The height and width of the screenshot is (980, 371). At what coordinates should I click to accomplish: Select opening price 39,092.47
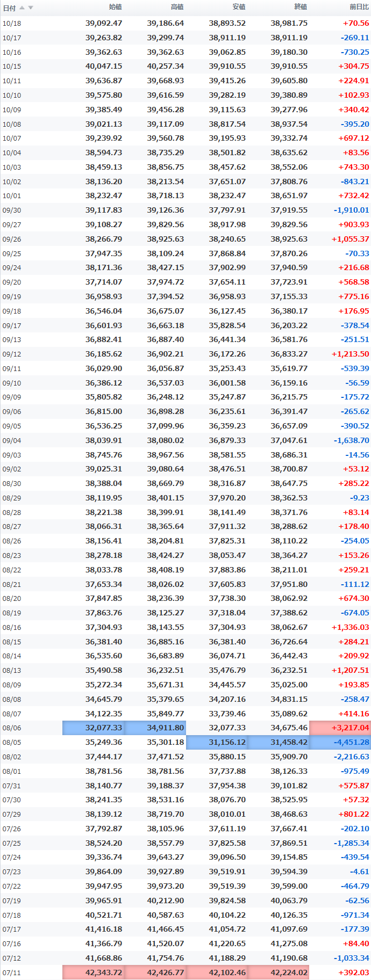tap(104, 24)
